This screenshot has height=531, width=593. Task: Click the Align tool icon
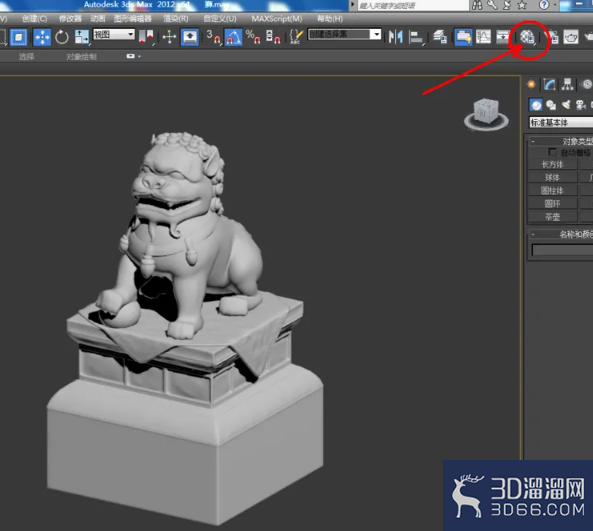[416, 37]
